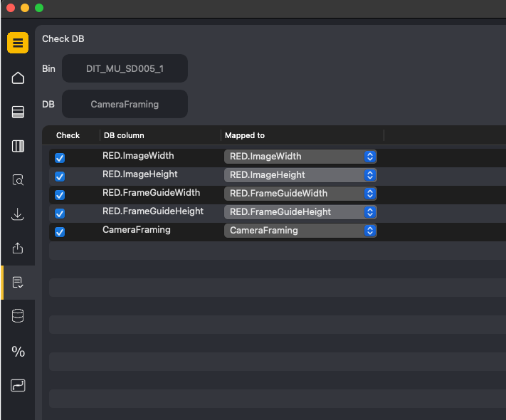This screenshot has width=506, height=420.
Task: Uncheck the RED.FrameGuideWidth checkbox
Action: tap(60, 195)
